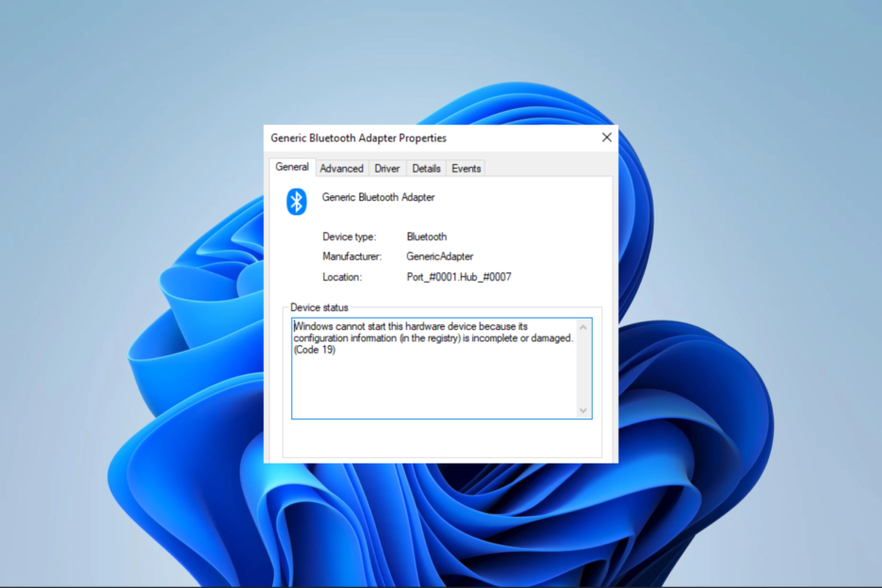
Task: Open the Events tab
Action: coord(466,168)
